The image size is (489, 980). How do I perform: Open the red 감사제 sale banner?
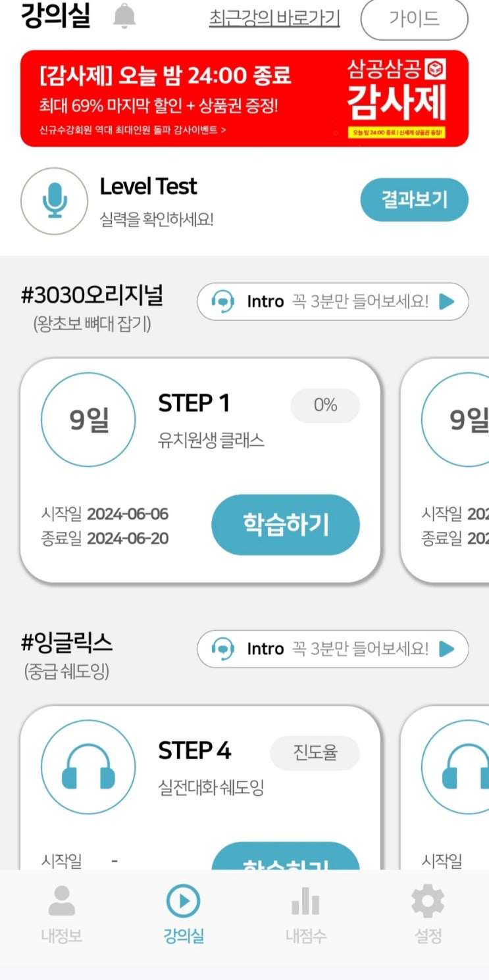(x=244, y=98)
